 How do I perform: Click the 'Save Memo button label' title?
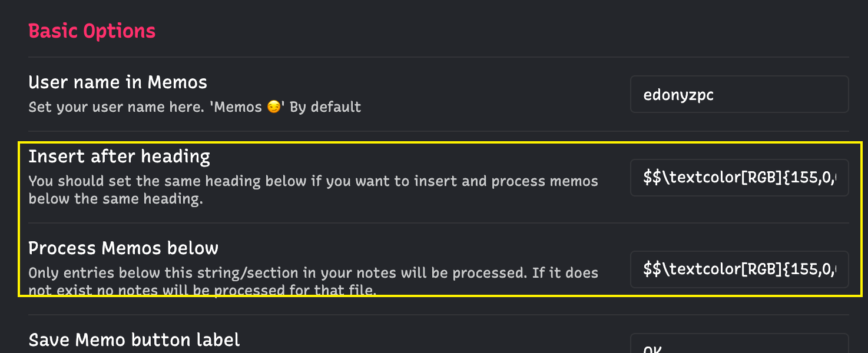pos(134,340)
